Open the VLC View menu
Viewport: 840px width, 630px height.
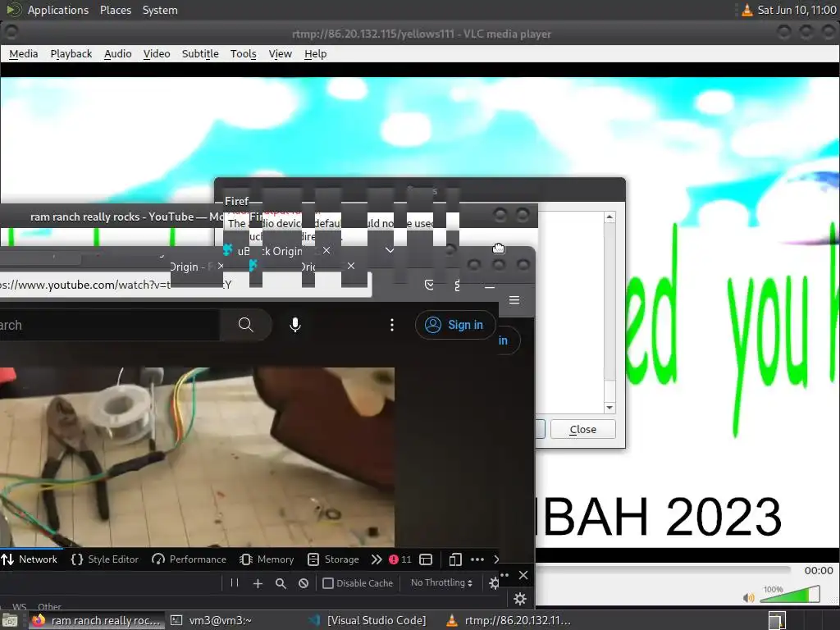[281, 53]
